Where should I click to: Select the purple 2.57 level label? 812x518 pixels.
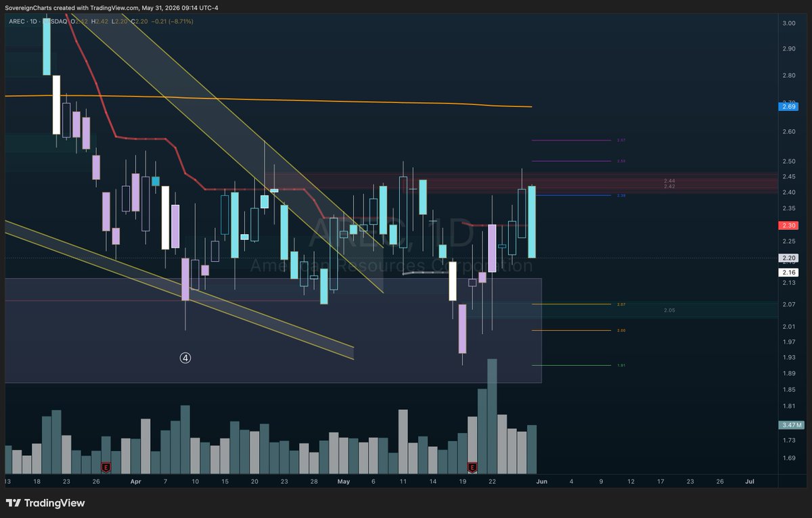point(622,141)
